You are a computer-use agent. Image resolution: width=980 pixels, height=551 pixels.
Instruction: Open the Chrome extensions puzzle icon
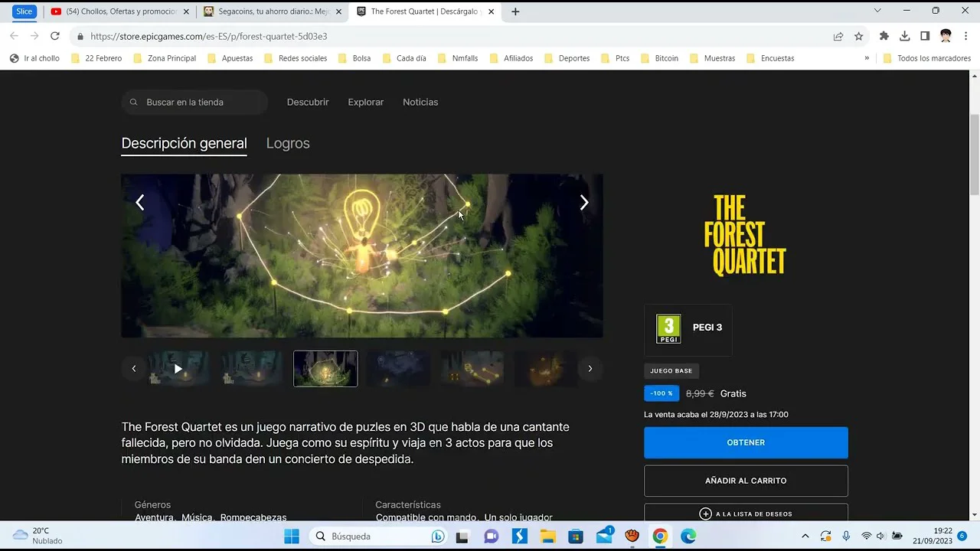point(884,36)
